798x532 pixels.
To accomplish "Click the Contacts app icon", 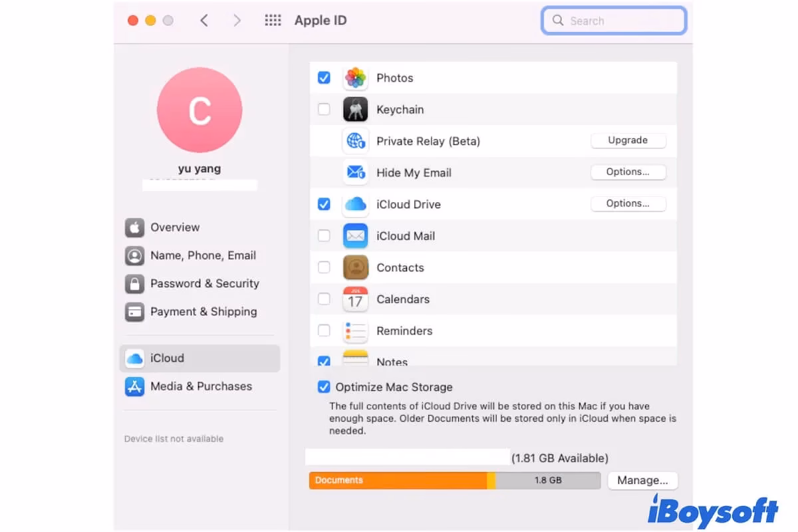I will click(355, 267).
